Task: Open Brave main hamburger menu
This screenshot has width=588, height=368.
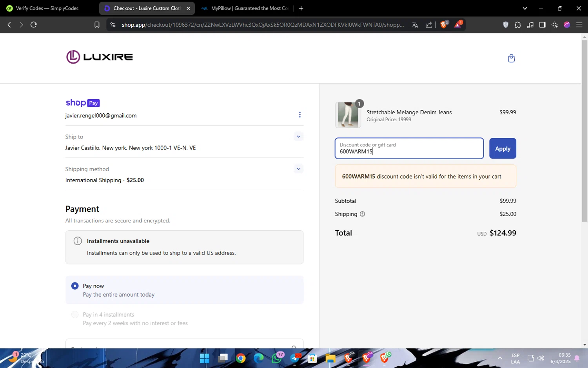Action: coord(579,25)
